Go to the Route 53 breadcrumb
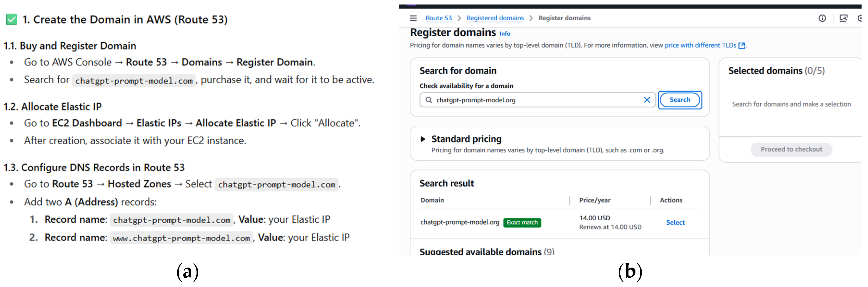The image size is (868, 287). (438, 18)
